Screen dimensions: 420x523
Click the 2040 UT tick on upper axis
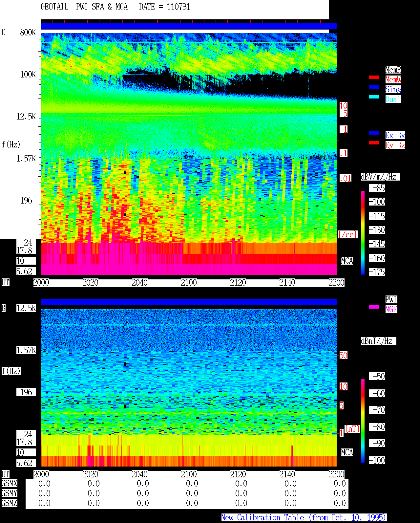(x=139, y=283)
